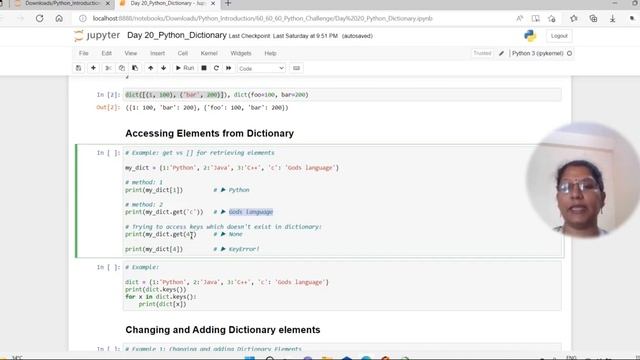Click the Out[2] output text
Image resolution: width=640 pixels, height=360 pixels.
coord(207,108)
